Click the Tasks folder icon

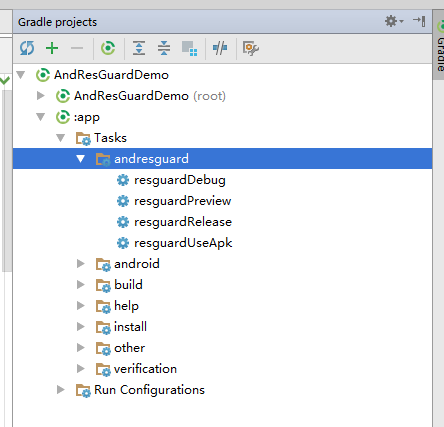click(83, 138)
